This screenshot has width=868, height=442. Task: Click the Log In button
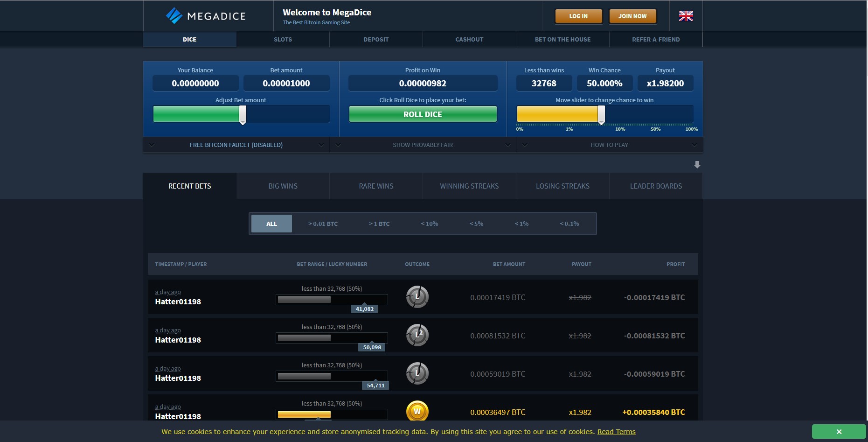click(578, 16)
